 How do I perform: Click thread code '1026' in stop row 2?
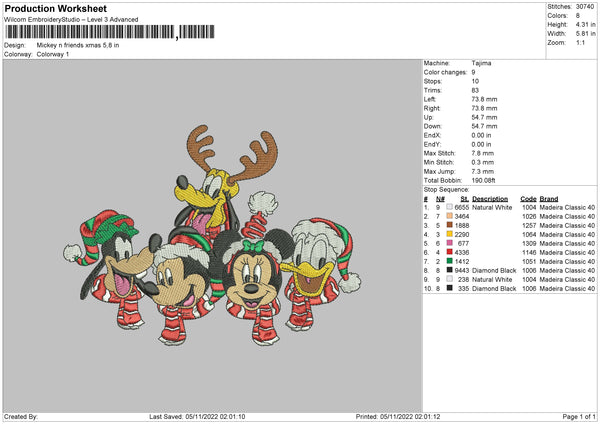[529, 217]
